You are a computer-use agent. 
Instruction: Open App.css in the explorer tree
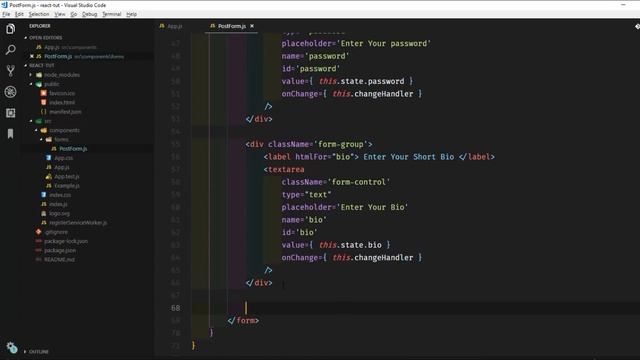click(63, 158)
